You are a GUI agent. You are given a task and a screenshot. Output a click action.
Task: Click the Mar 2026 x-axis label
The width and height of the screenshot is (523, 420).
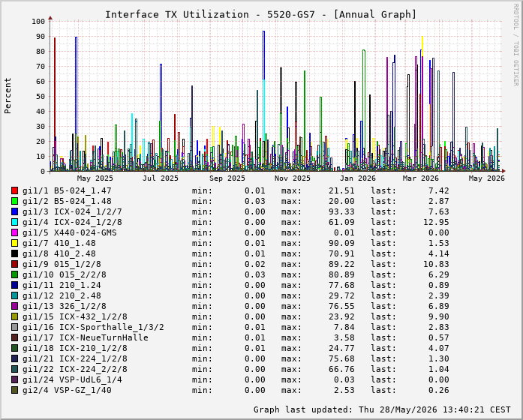[421, 178]
